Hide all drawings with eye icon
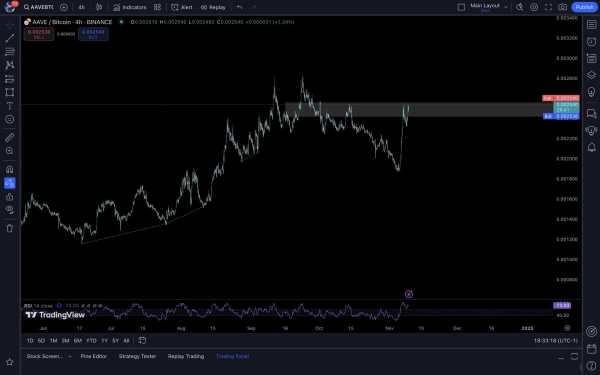Screen dimensions: 600x375 click(10, 210)
